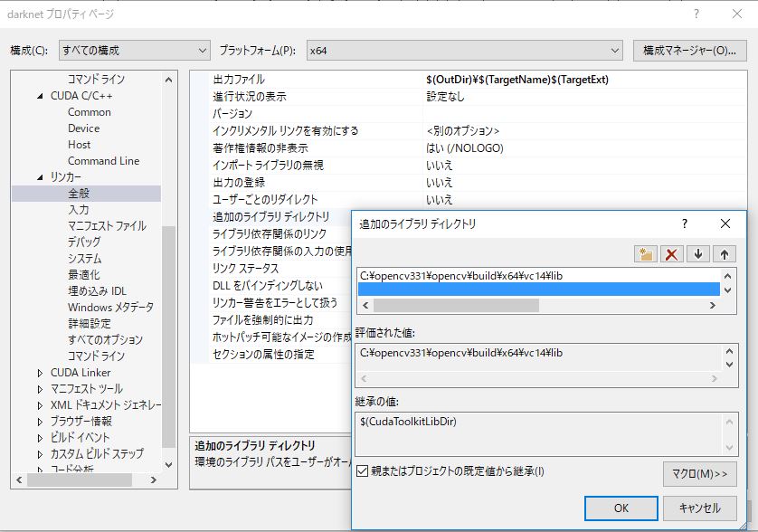Open the マクロ(M)>> macros panel
This screenshot has width=758, height=532.
click(x=699, y=474)
